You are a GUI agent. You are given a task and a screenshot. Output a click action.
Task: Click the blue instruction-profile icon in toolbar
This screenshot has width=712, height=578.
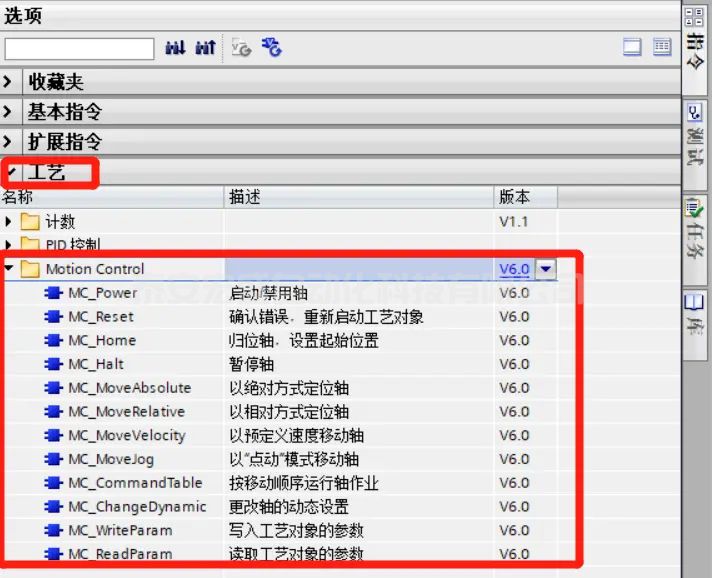(x=271, y=48)
